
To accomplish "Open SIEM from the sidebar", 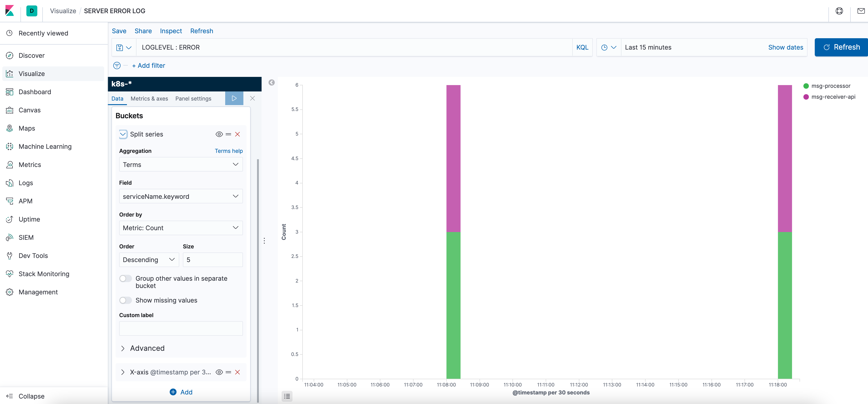I will tap(26, 237).
